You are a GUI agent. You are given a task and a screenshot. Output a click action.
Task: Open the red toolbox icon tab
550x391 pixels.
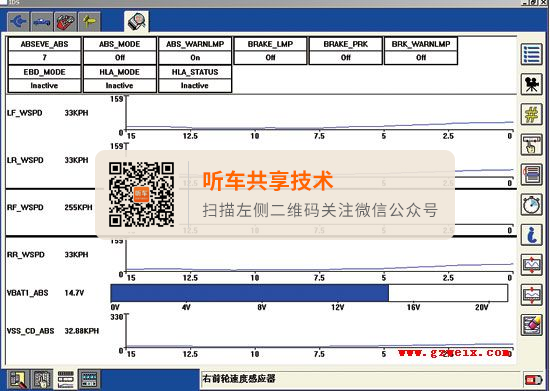65,22
